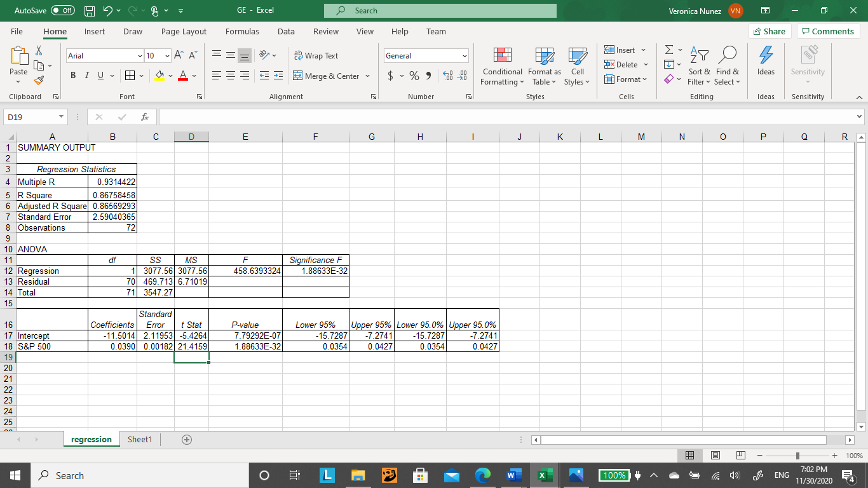Toggle bold formatting
The width and height of the screenshot is (868, 488).
(72, 75)
